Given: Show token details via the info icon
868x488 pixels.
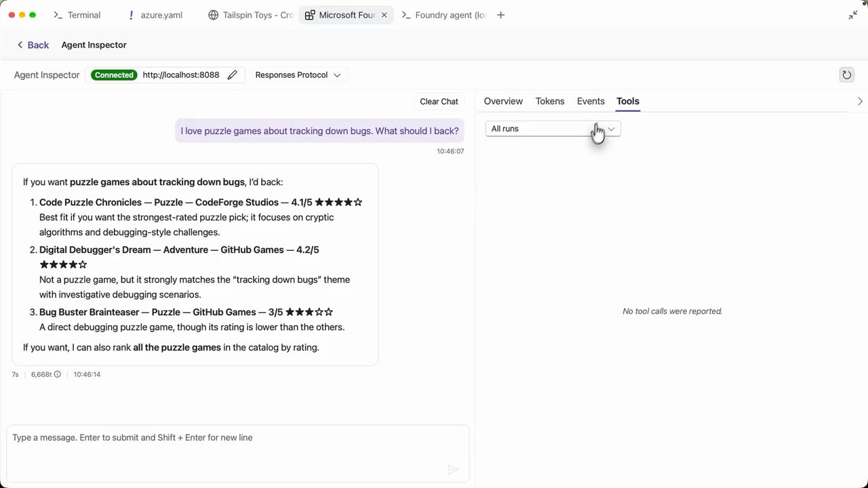Looking at the screenshot, I should pyautogui.click(x=58, y=374).
